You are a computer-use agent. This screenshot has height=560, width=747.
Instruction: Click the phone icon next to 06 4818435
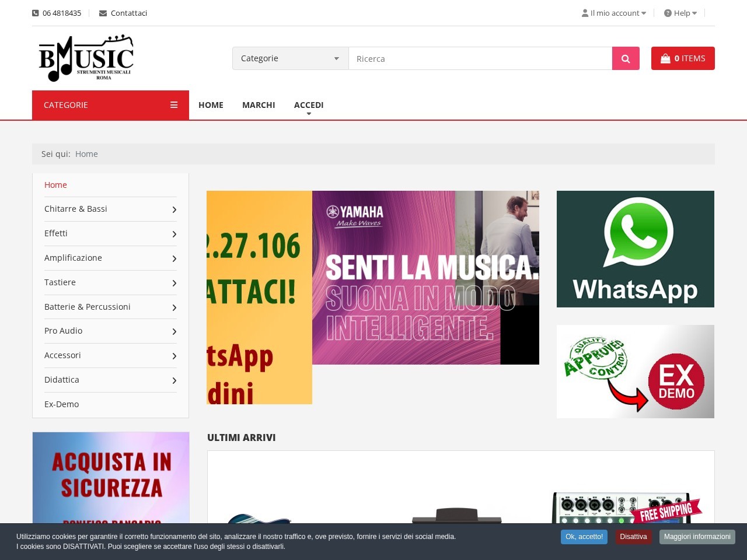(x=34, y=13)
